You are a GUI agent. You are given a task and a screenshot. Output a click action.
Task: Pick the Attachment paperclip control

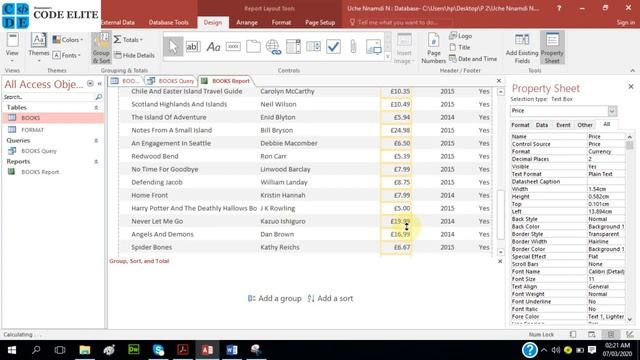pos(353,47)
